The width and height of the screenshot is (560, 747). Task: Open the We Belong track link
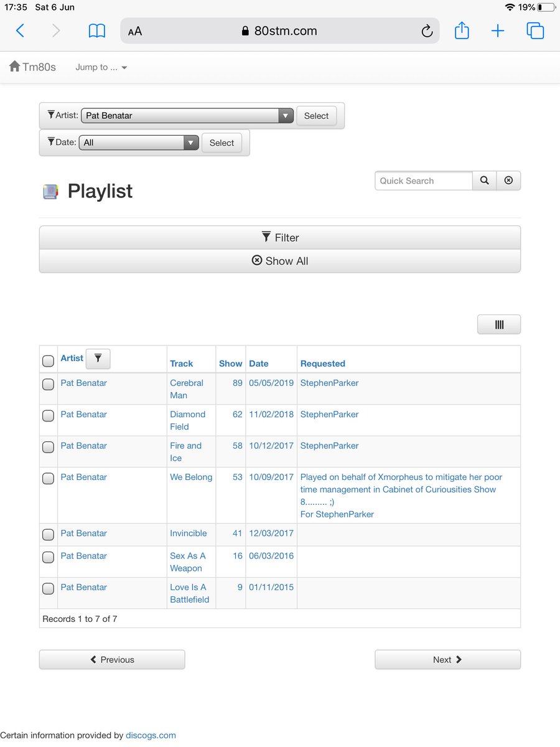pyautogui.click(x=191, y=477)
